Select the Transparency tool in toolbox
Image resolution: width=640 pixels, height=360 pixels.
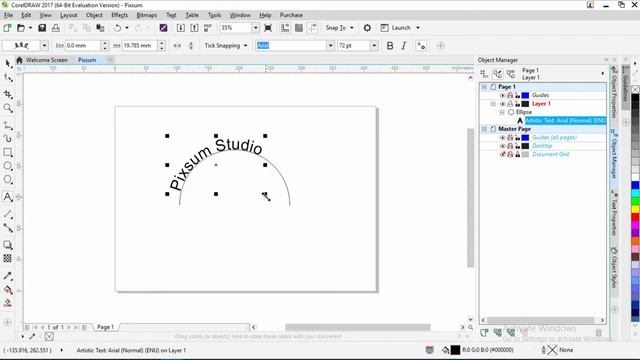(x=8, y=258)
